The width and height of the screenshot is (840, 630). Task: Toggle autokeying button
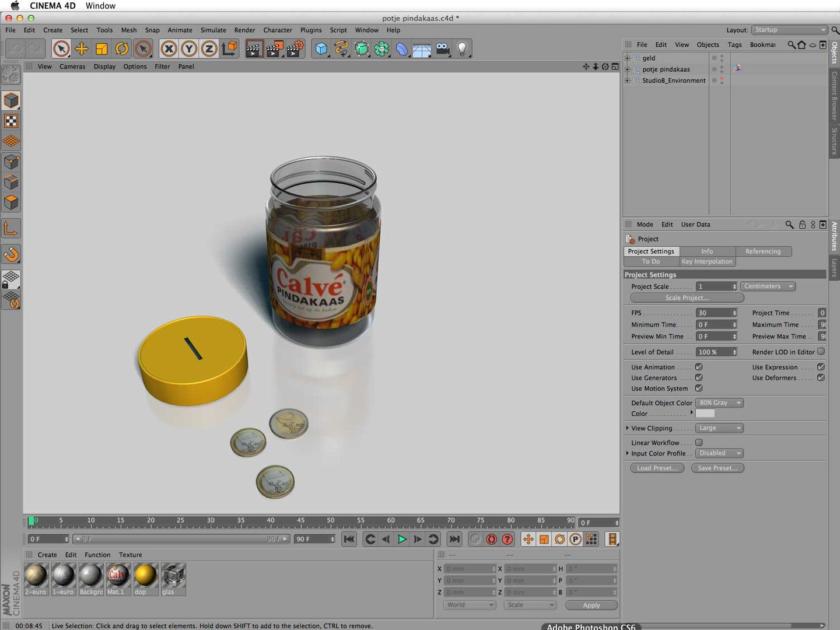pos(492,539)
